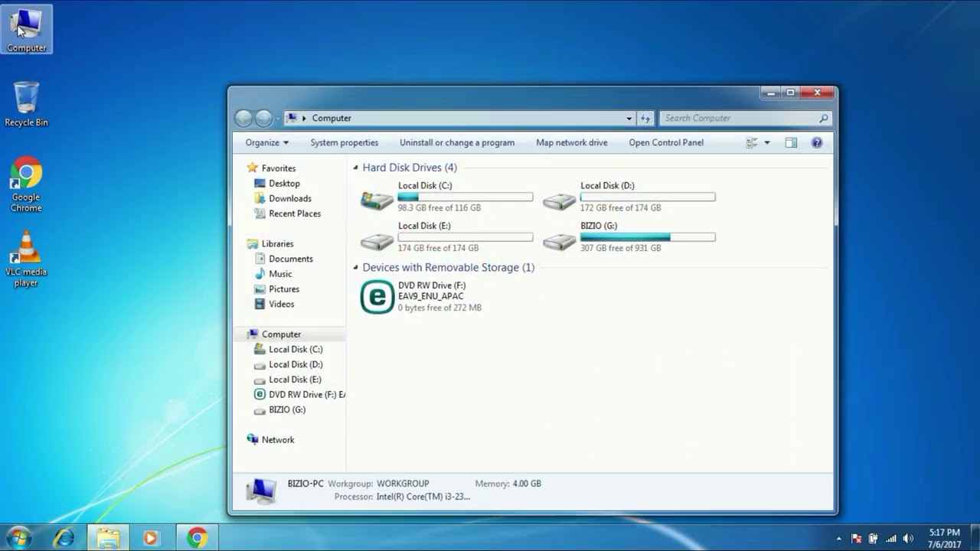Show hidden tray icons arrow

click(x=838, y=539)
